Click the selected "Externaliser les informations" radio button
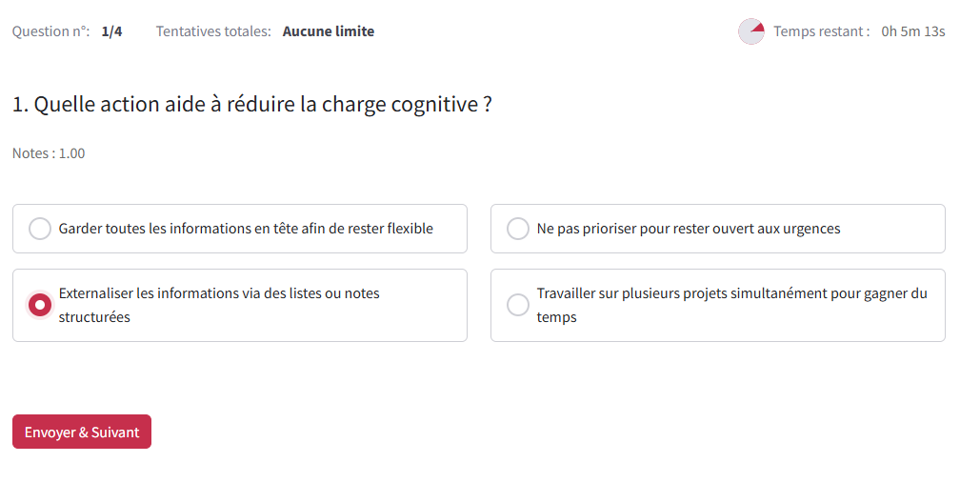 pyautogui.click(x=40, y=305)
